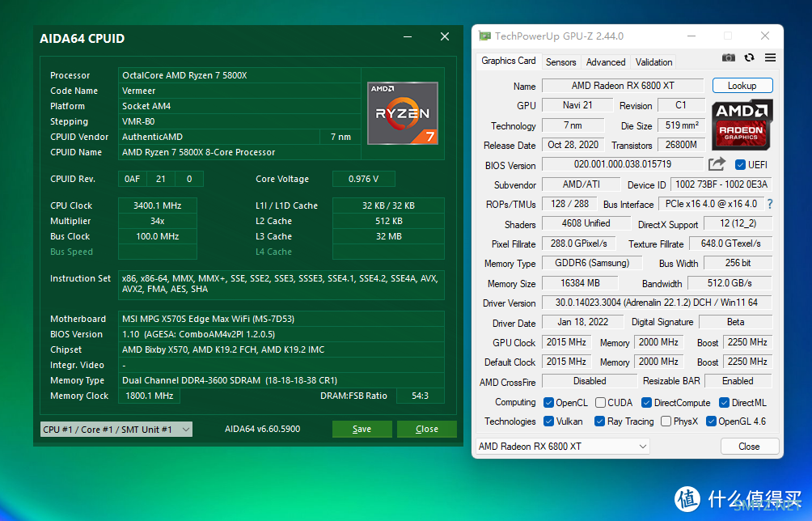Minimize the GPU-Z window
The height and width of the screenshot is (521, 812).
click(x=691, y=36)
